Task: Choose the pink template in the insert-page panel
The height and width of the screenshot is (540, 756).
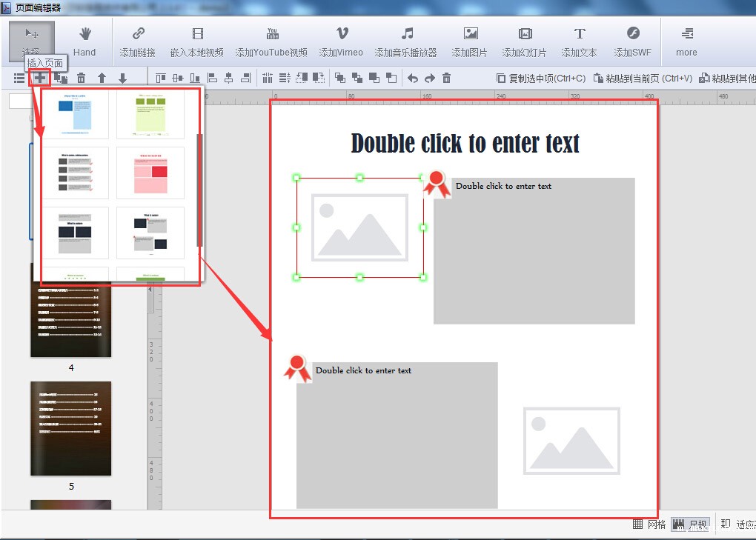Action: click(150, 173)
